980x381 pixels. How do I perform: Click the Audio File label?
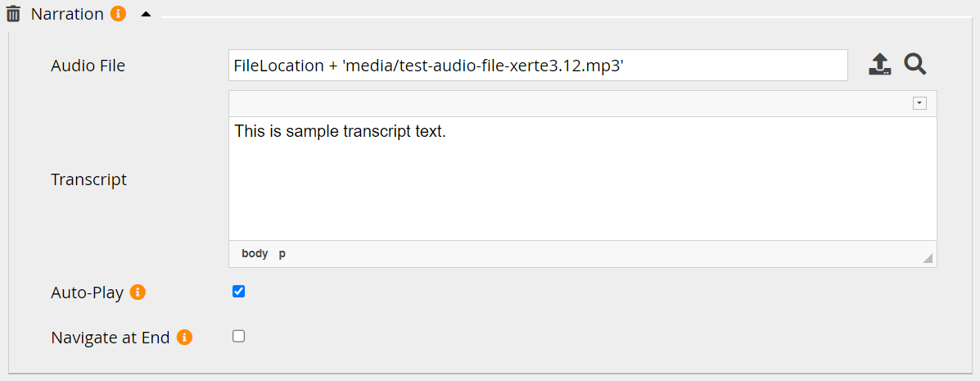click(x=88, y=66)
